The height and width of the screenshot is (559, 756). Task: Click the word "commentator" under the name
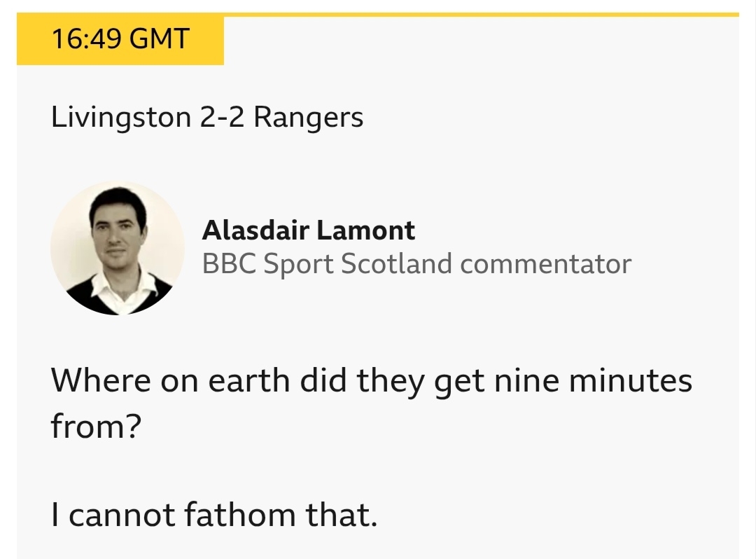tap(545, 264)
